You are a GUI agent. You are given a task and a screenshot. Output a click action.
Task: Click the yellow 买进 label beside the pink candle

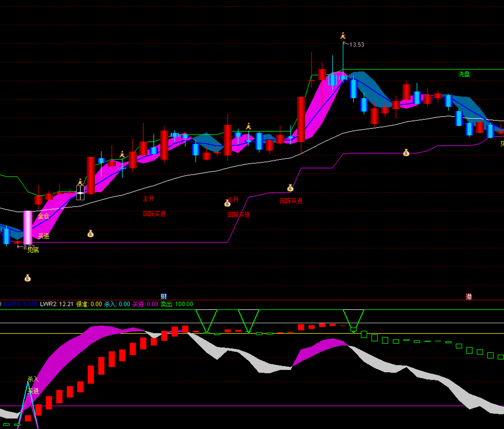click(x=44, y=236)
